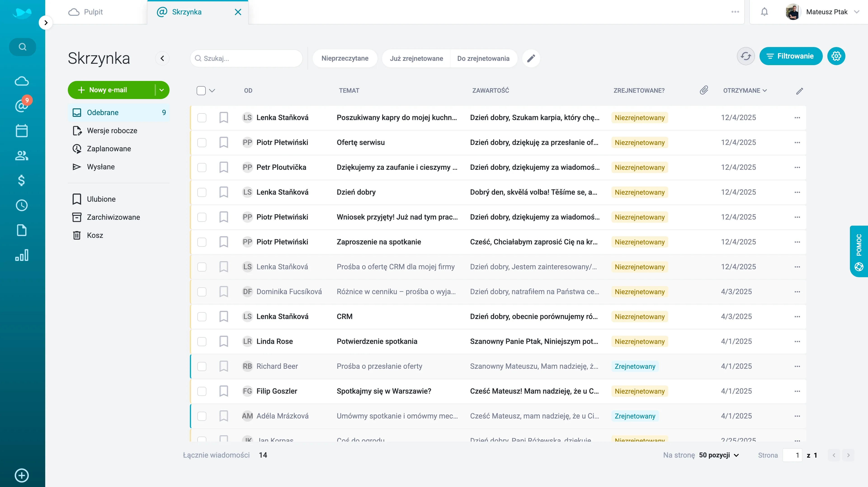This screenshot has width=868, height=487.
Task: Open the search magnifier in the sidebar
Action: coord(22,47)
